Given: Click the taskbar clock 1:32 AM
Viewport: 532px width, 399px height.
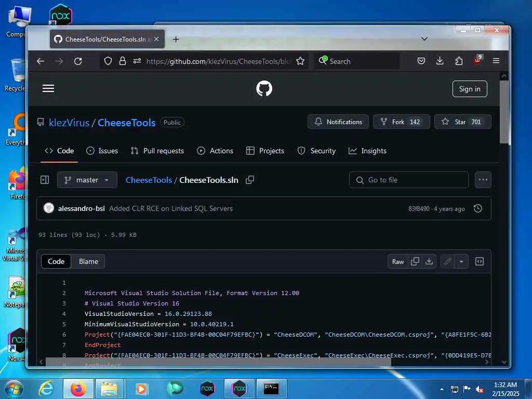Looking at the screenshot, I should click(506, 389).
